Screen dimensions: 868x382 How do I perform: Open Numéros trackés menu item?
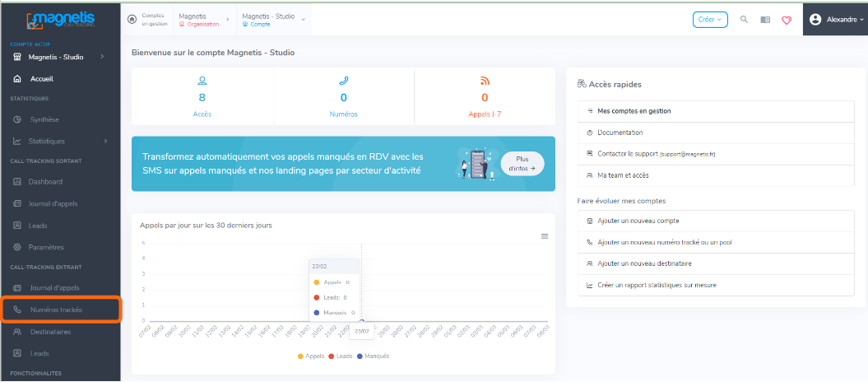(x=60, y=310)
